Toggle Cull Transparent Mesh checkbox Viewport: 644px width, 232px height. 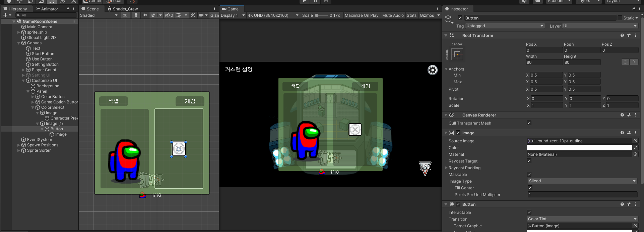[529, 123]
